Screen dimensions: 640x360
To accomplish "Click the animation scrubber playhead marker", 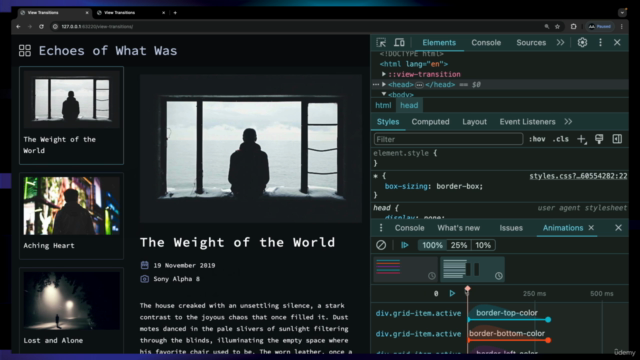I will (x=467, y=290).
